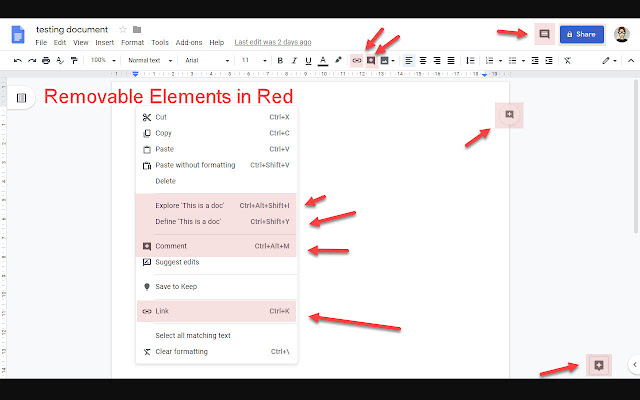Viewport: 640px width, 400px height.
Task: Click the insert link toolbar icon
Action: (357, 60)
